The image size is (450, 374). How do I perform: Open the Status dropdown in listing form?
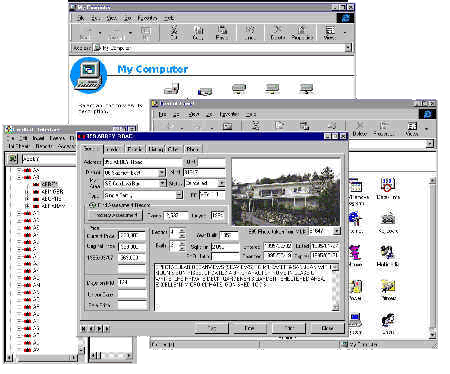pyautogui.click(x=221, y=183)
